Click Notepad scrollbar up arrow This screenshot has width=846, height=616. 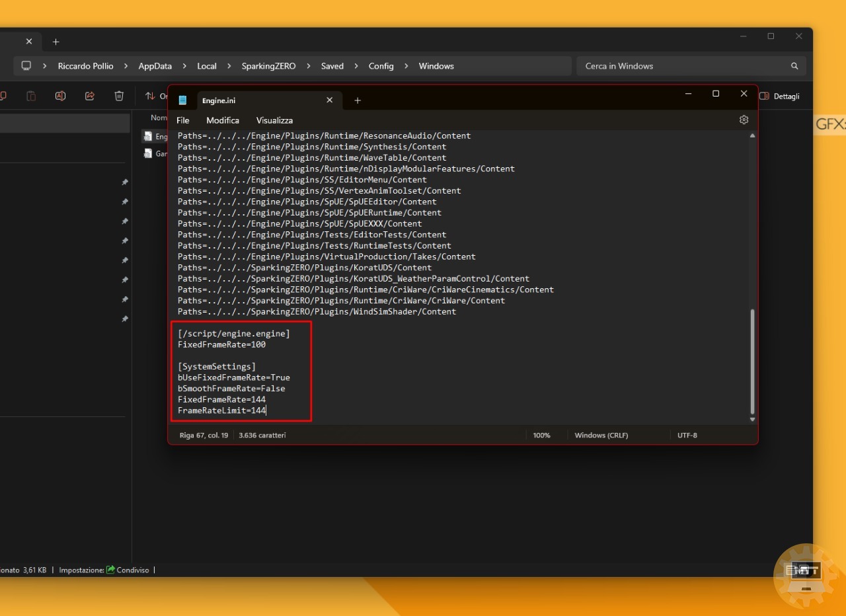[752, 135]
